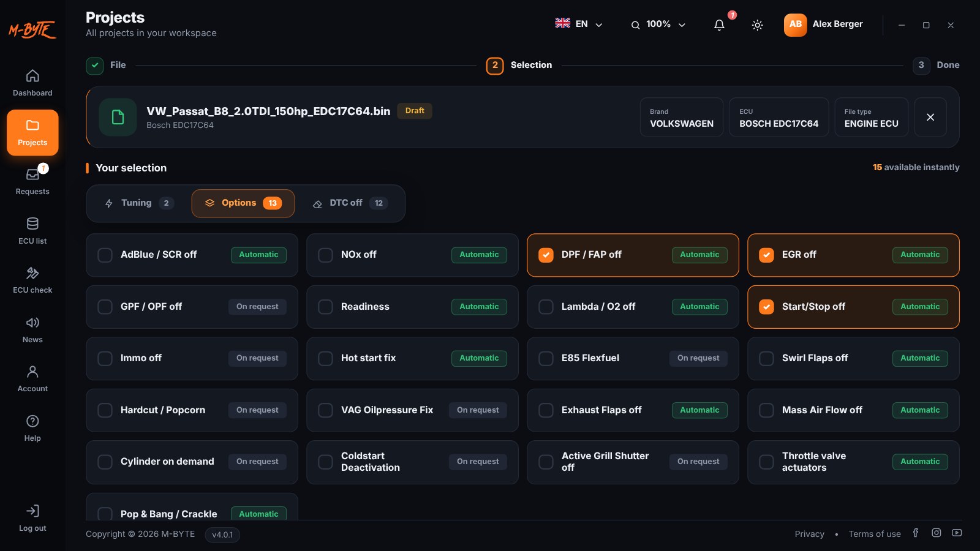The width and height of the screenshot is (980, 551).
Task: Open the notifications bell
Action: click(x=719, y=24)
